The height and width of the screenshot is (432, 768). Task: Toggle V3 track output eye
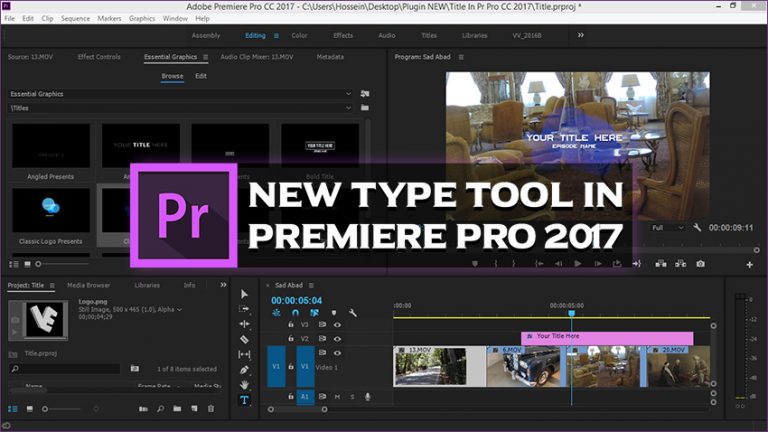pos(337,325)
